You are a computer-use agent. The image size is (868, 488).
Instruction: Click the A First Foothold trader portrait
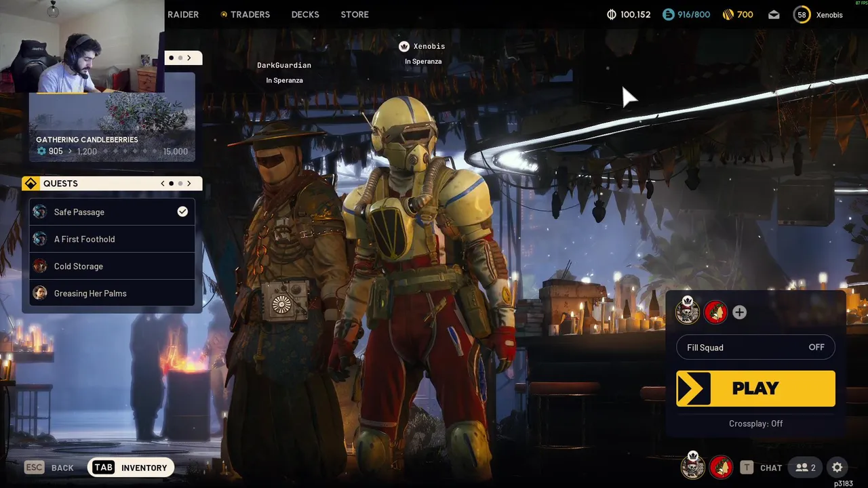pos(40,239)
